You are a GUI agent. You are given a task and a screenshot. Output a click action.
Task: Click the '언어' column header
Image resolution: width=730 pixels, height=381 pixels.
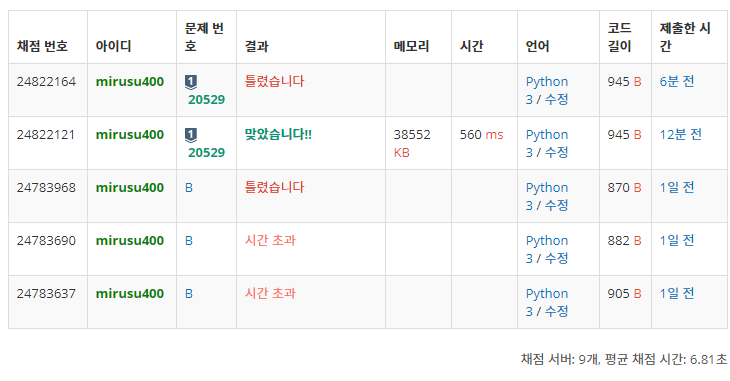pos(538,46)
